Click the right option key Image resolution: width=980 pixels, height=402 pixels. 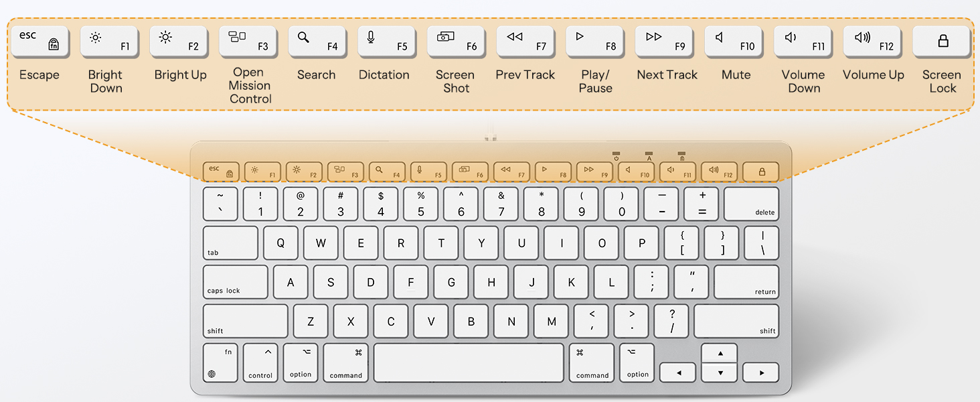coord(637,363)
